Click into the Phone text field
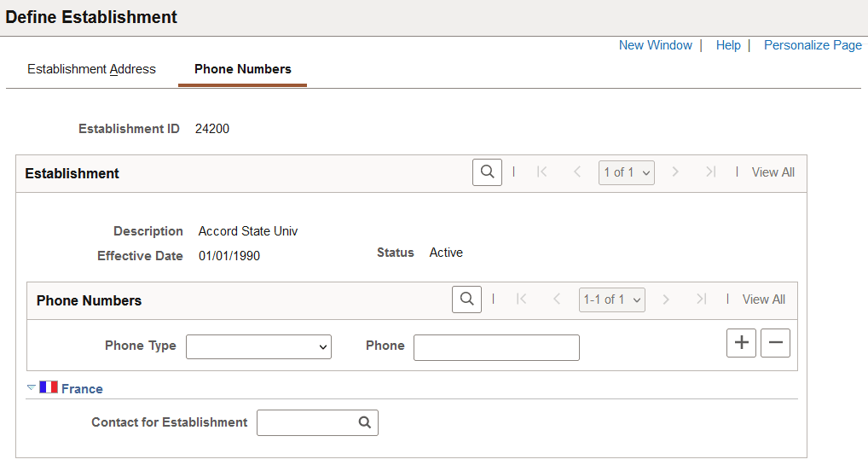Screen dimensions: 868x471 pos(496,347)
